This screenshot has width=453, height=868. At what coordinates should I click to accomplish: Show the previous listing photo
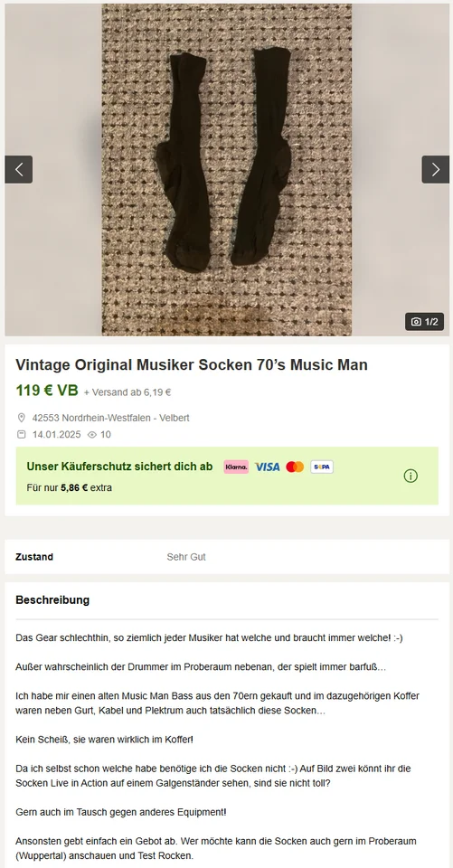19,169
